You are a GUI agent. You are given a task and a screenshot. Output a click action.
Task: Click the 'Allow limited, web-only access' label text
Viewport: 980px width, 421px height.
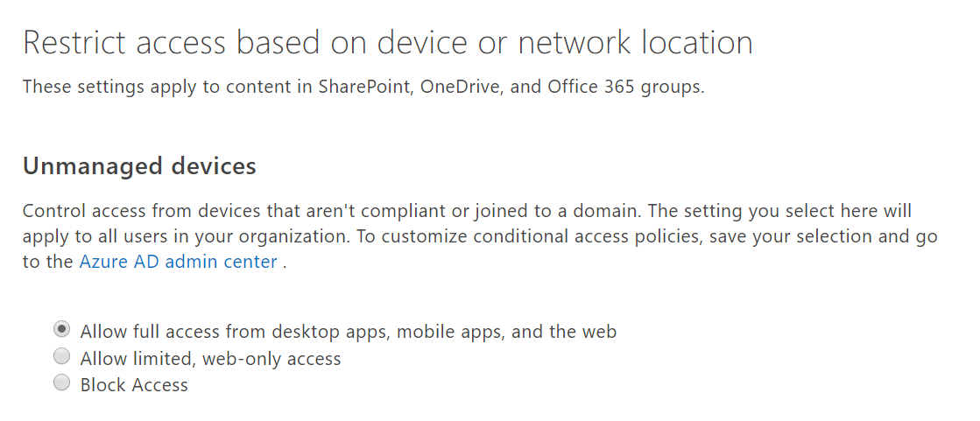tap(210, 359)
